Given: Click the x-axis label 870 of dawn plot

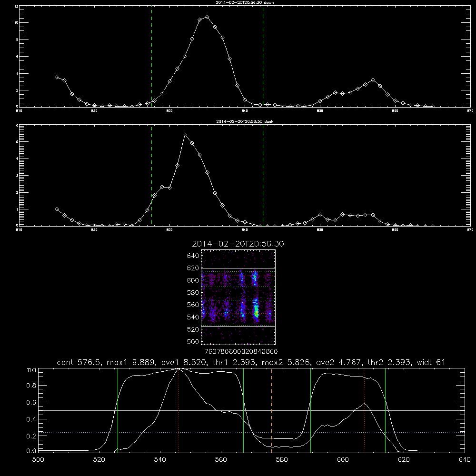Looking at the screenshot, I should pos(470,111).
